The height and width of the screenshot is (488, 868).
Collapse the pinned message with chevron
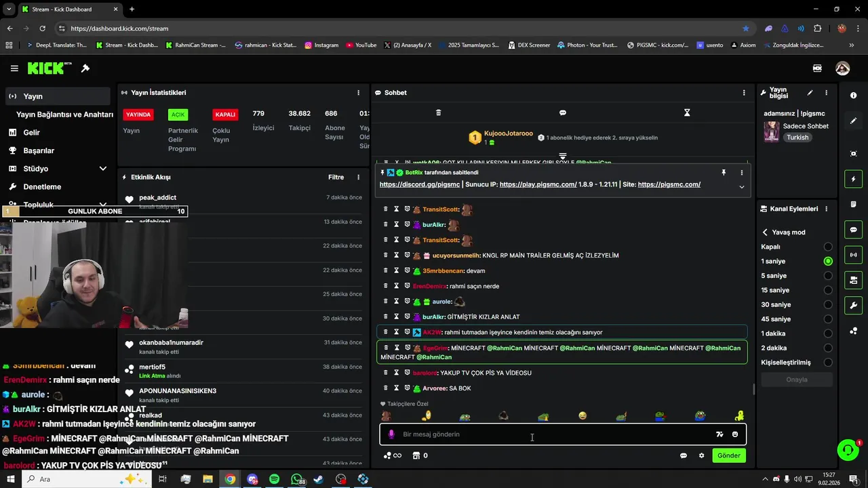pos(742,187)
